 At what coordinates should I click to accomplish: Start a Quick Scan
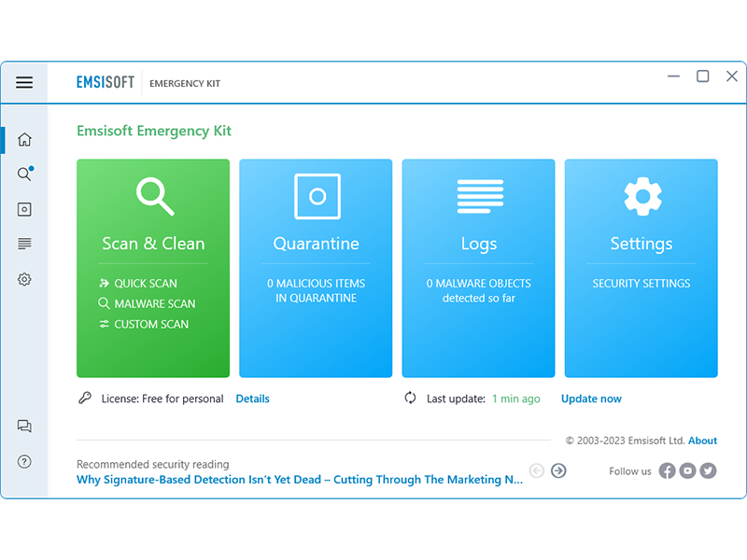click(x=145, y=284)
